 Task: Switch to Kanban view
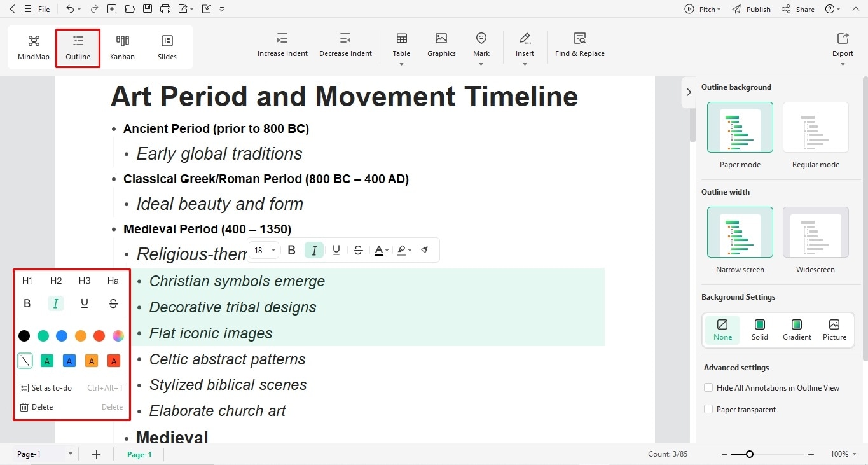coord(122,47)
